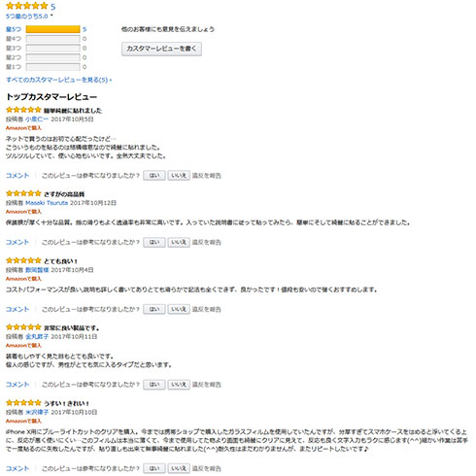
Task: Click star rating of the さすがの高品質 review
Action: pyautogui.click(x=23, y=193)
